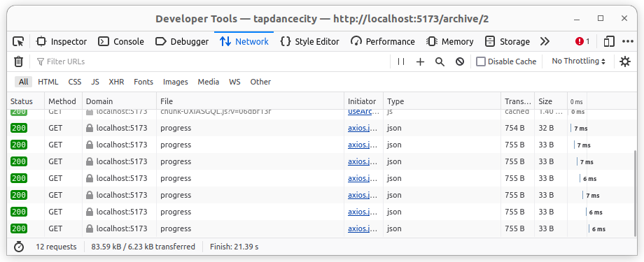Sort by the File column header
Screen dimensions: 644x262
coord(250,101)
